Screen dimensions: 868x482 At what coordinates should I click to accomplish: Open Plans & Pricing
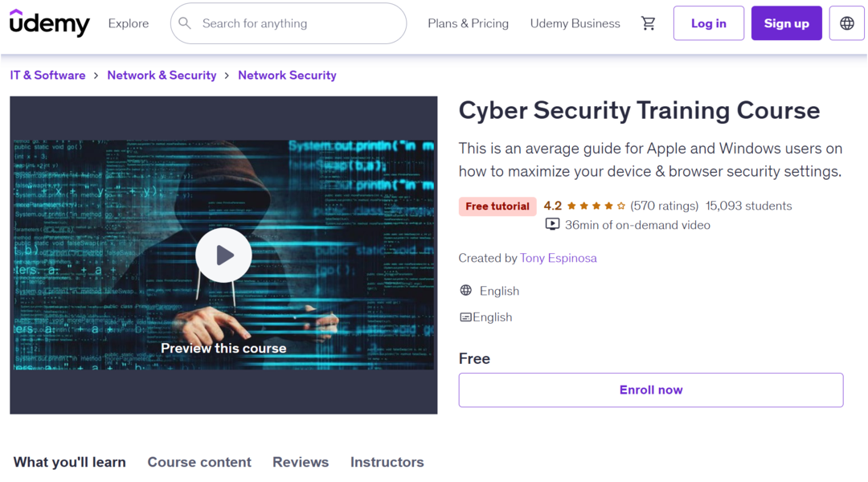coord(468,23)
